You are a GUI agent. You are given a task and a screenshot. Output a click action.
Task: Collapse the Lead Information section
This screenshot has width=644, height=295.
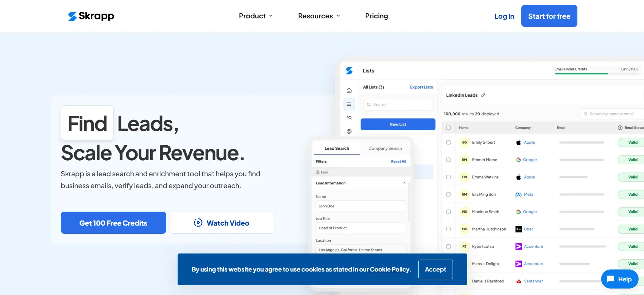(x=404, y=183)
